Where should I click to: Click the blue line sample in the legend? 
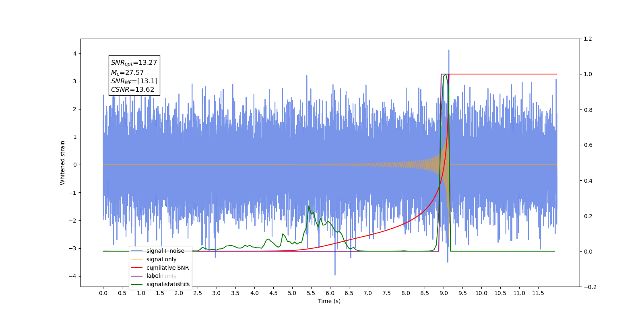(x=137, y=251)
